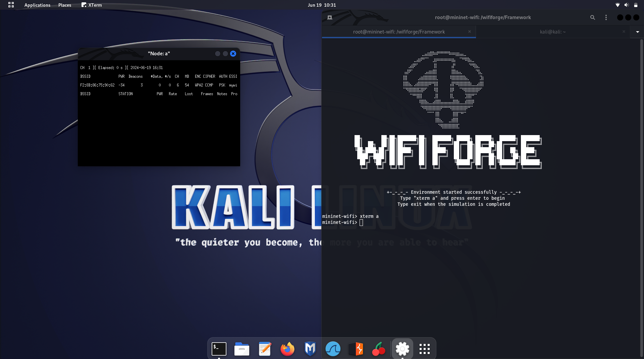Click BSSID F2:8B:86:75:90:62 in Node a
This screenshot has width=644, height=359.
coord(97,85)
